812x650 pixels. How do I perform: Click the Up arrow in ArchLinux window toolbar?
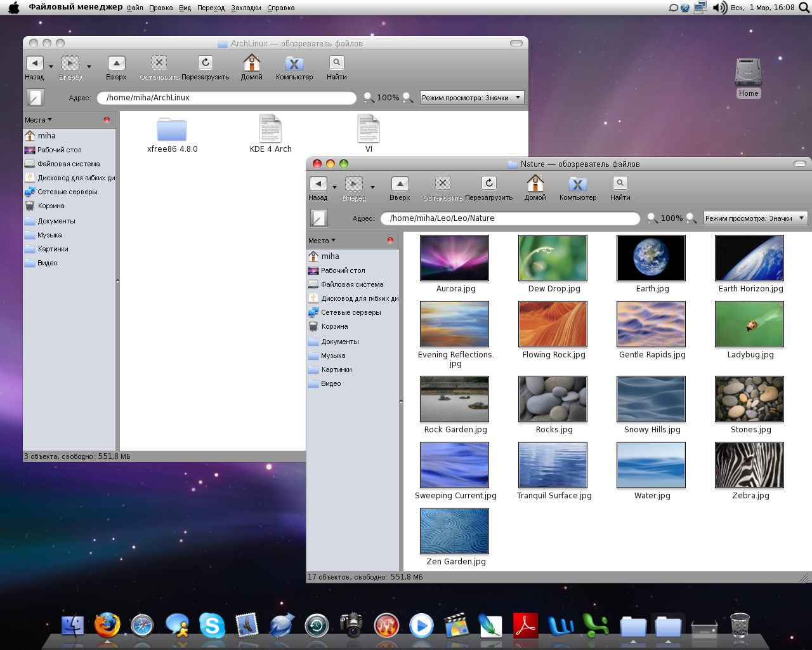[116, 63]
